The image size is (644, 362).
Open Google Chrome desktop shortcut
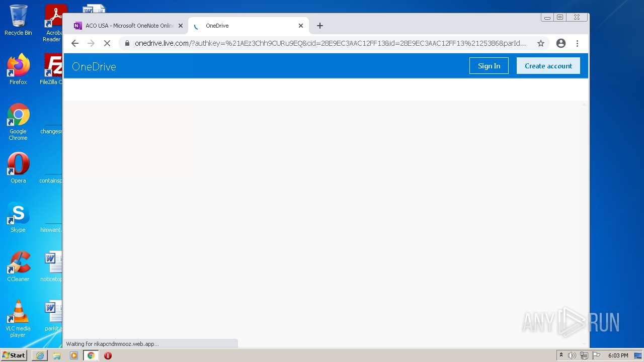pos(18,122)
